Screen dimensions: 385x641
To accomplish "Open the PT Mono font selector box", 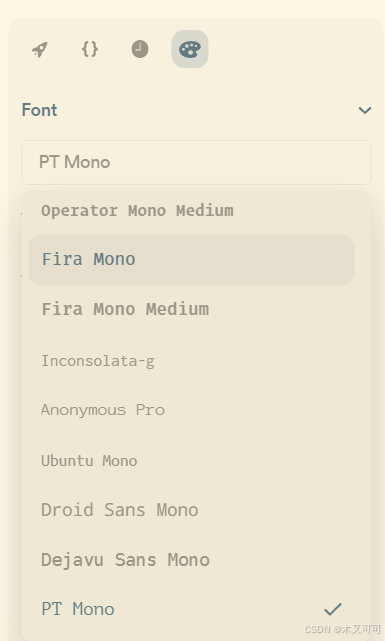I will [x=196, y=162].
